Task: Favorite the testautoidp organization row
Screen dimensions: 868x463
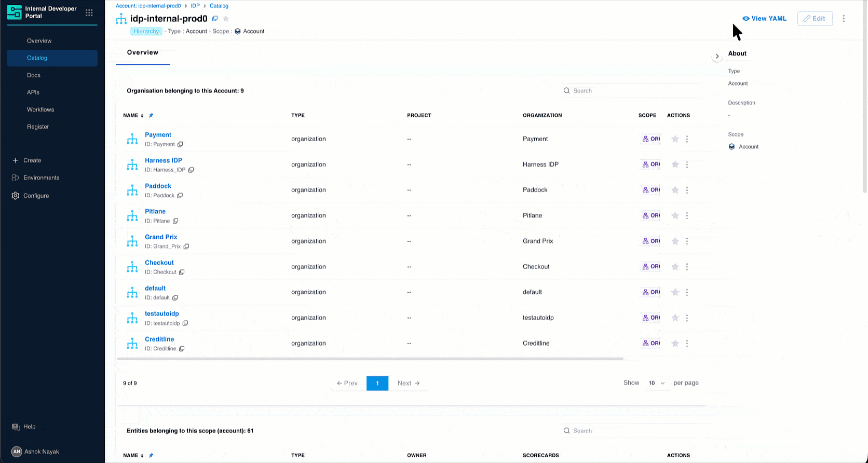Action: [675, 318]
